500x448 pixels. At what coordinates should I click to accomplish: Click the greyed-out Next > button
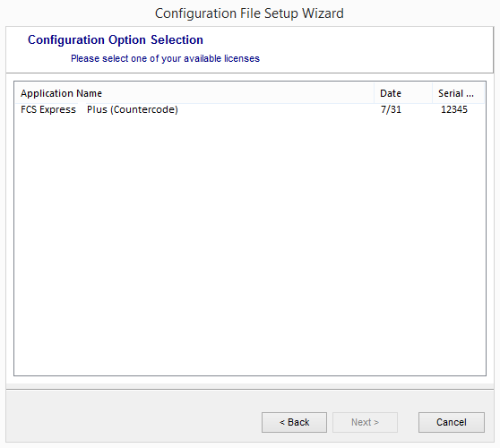(365, 422)
